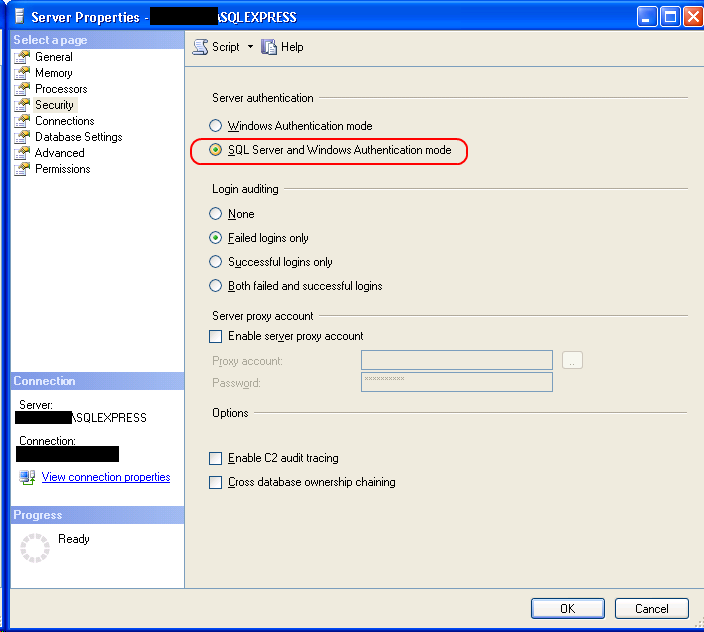704x632 pixels.
Task: Click the Help toolbar button
Action: [x=282, y=47]
